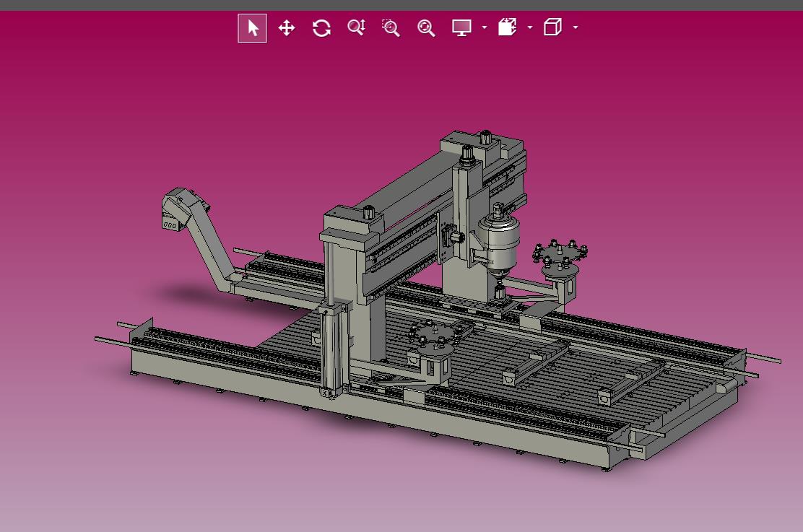803x532 pixels.
Task: Open the display mode dropdown arrow
Action: 485,27
